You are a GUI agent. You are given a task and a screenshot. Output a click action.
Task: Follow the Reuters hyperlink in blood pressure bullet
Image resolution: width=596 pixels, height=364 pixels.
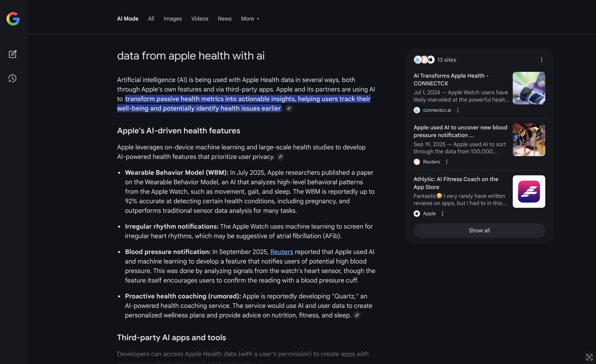click(x=282, y=252)
